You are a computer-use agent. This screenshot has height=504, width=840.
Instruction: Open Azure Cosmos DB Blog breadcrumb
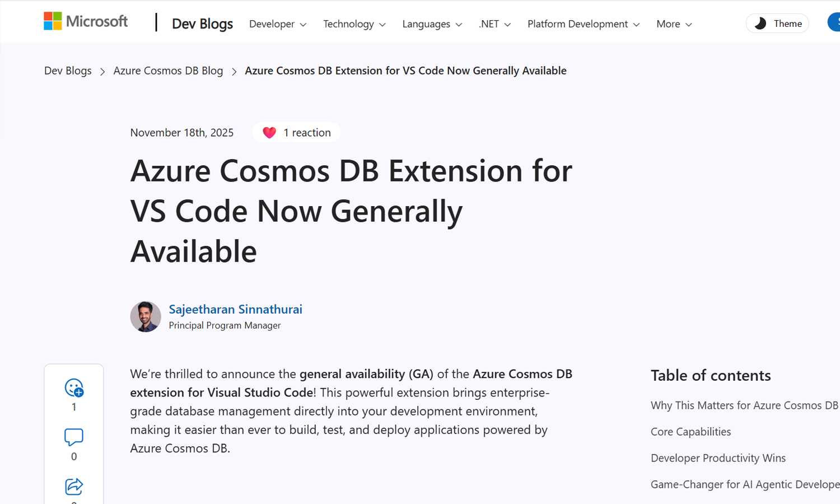coord(168,71)
